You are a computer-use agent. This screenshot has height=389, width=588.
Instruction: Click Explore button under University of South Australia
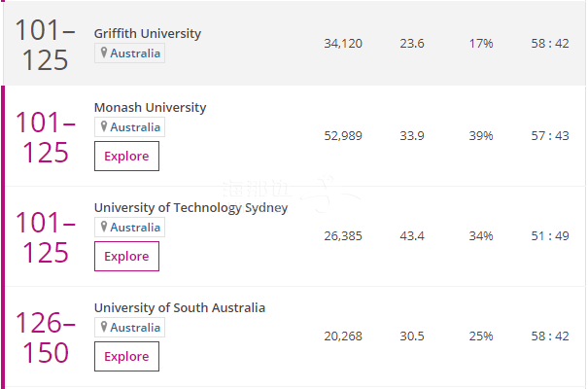point(126,356)
